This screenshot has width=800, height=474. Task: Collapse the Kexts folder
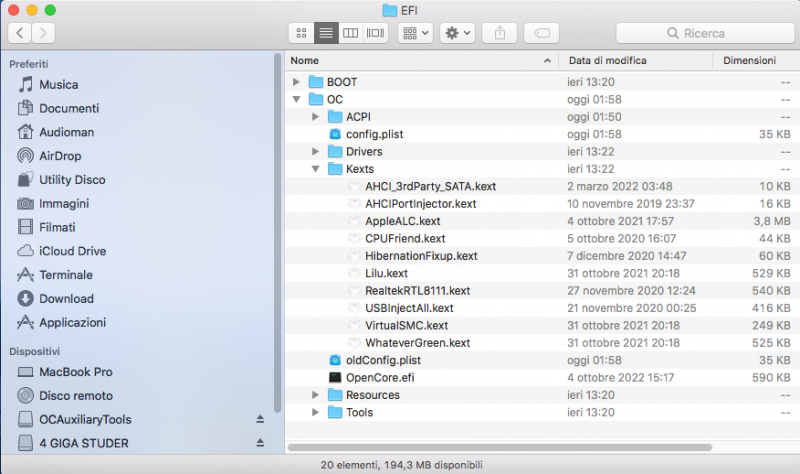(x=315, y=169)
